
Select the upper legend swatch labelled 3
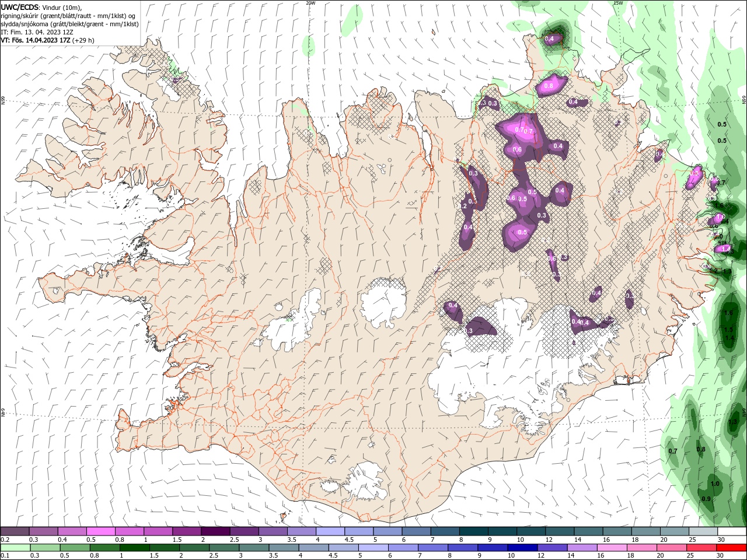pyautogui.click(x=272, y=531)
